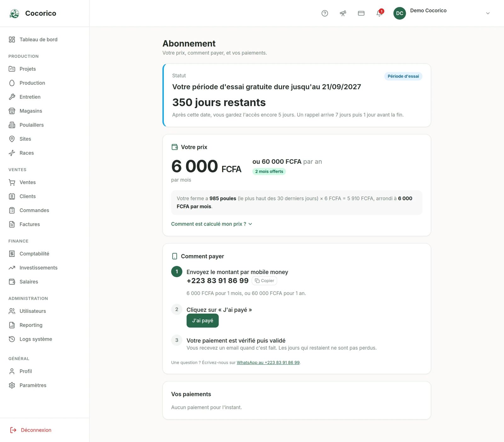This screenshot has height=442, width=504.
Task: Open the subscription card icon in header
Action: pyautogui.click(x=361, y=13)
